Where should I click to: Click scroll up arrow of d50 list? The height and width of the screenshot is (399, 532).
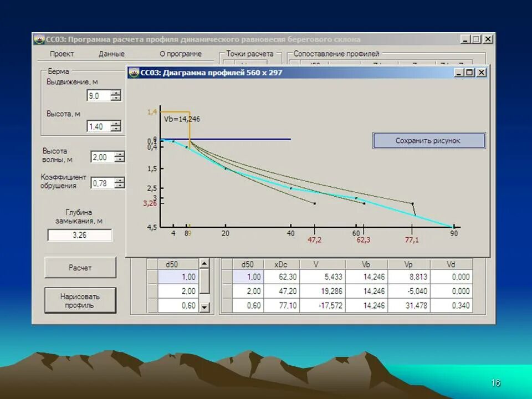click(204, 263)
